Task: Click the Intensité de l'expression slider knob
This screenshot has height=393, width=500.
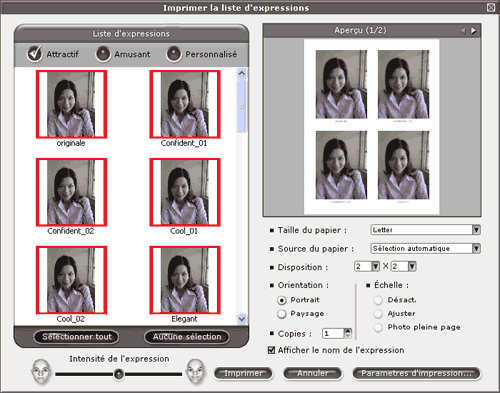Action: coord(119,374)
